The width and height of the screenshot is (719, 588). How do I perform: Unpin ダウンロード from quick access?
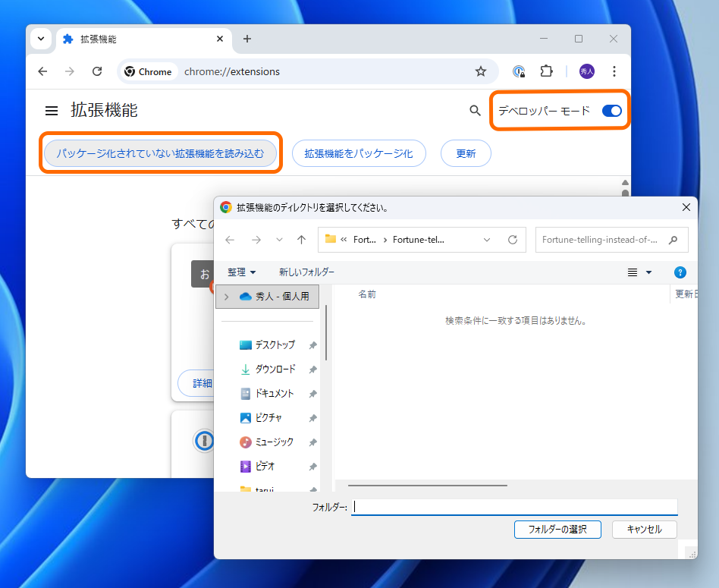(x=312, y=369)
